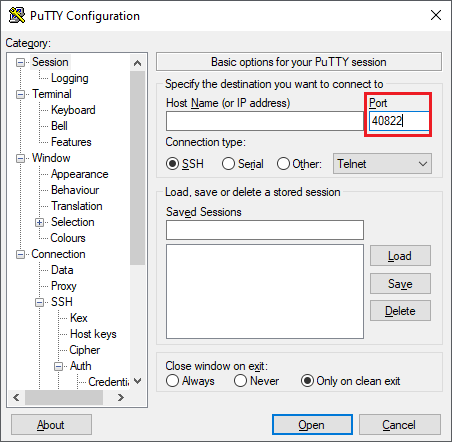Viewport: 452px width, 442px height.
Task: Select the Serial connection type
Action: (243, 164)
